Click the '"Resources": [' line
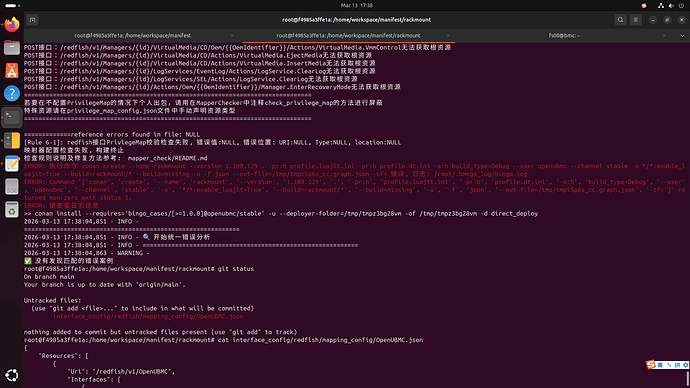The width and height of the screenshot is (690, 388). point(63,356)
